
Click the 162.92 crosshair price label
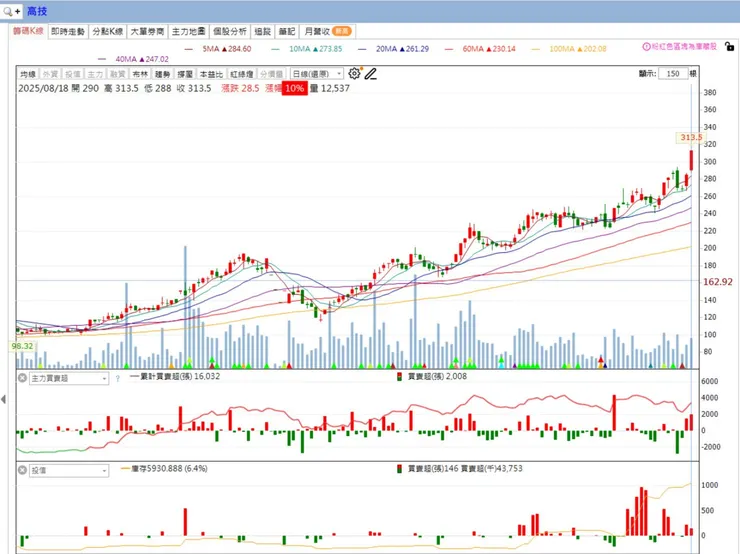click(x=718, y=282)
